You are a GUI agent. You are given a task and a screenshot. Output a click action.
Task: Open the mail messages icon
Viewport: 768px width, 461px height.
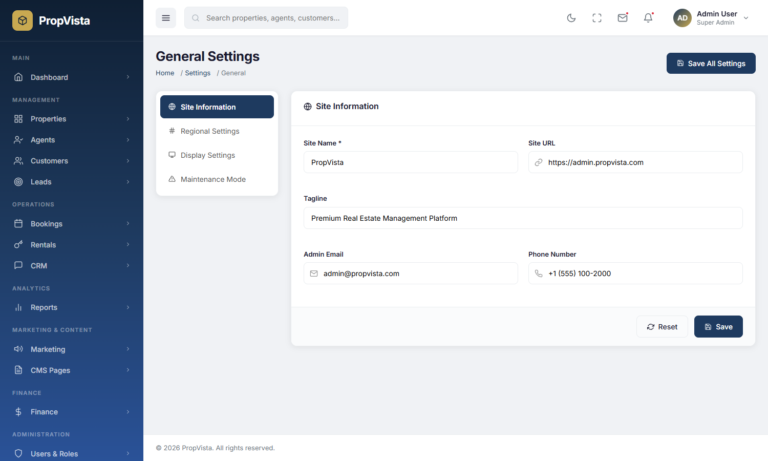623,17
